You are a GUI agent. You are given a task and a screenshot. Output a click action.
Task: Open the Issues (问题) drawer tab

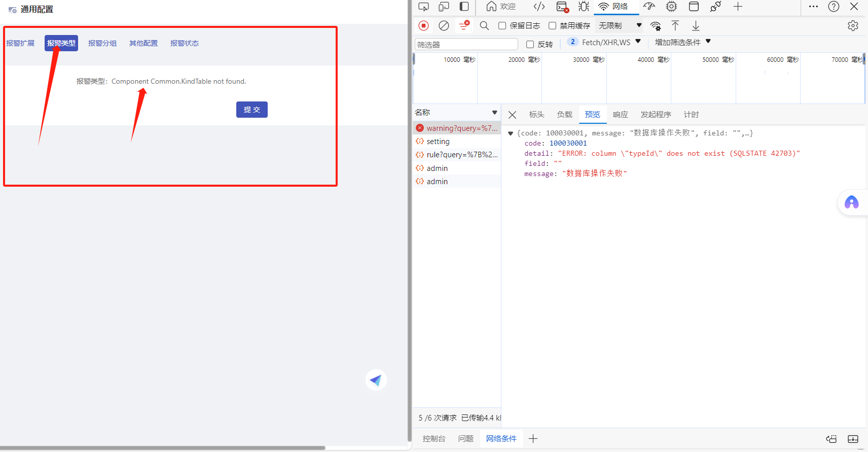465,439
